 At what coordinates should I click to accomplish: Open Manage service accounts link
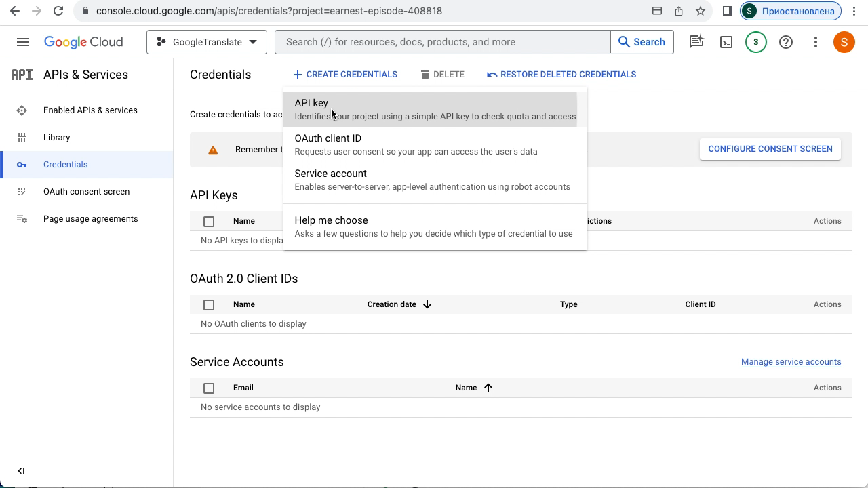(791, 362)
